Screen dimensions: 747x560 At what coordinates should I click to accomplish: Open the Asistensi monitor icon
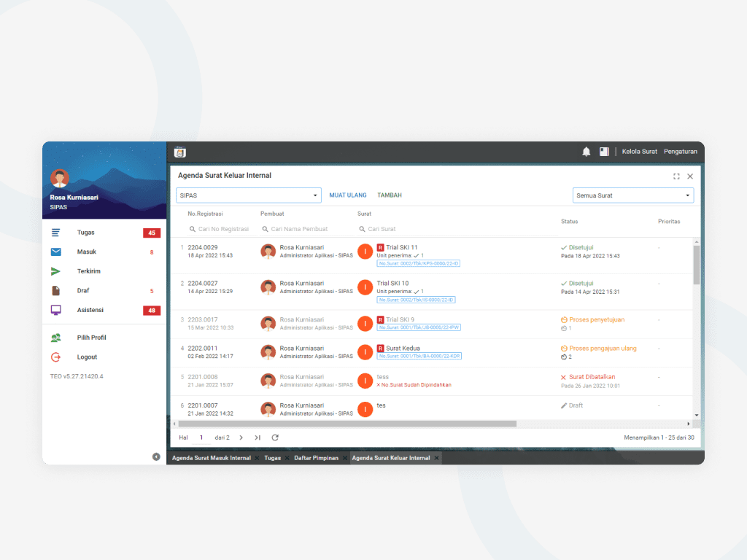pyautogui.click(x=55, y=310)
